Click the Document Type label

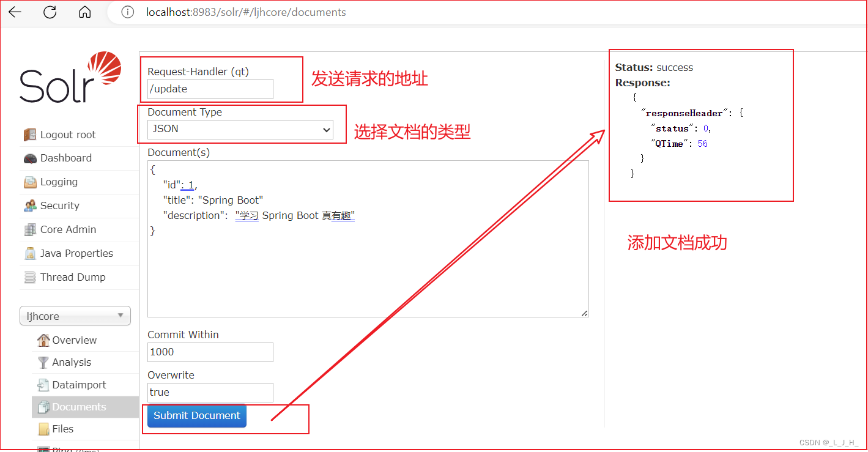[185, 112]
